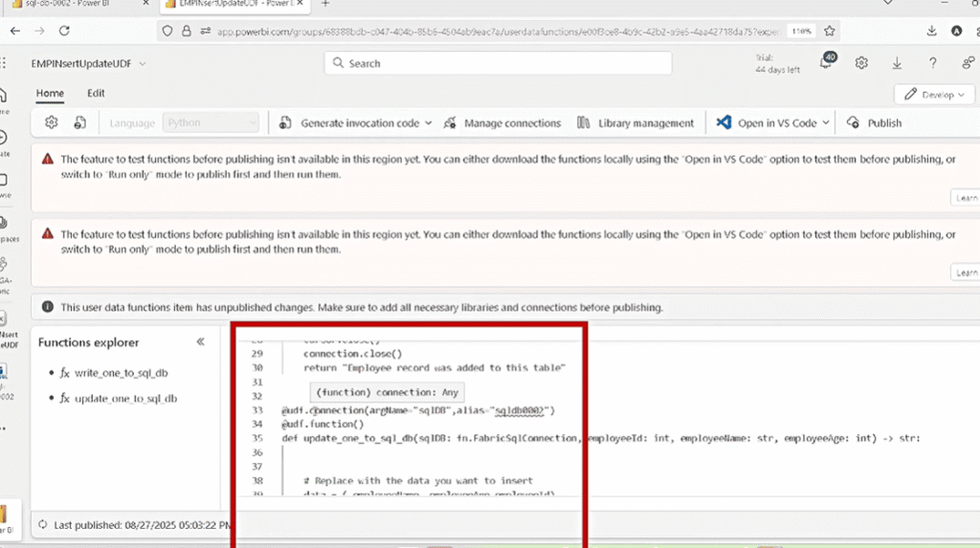980x548 pixels.
Task: Open a new browser tab
Action: [x=325, y=4]
